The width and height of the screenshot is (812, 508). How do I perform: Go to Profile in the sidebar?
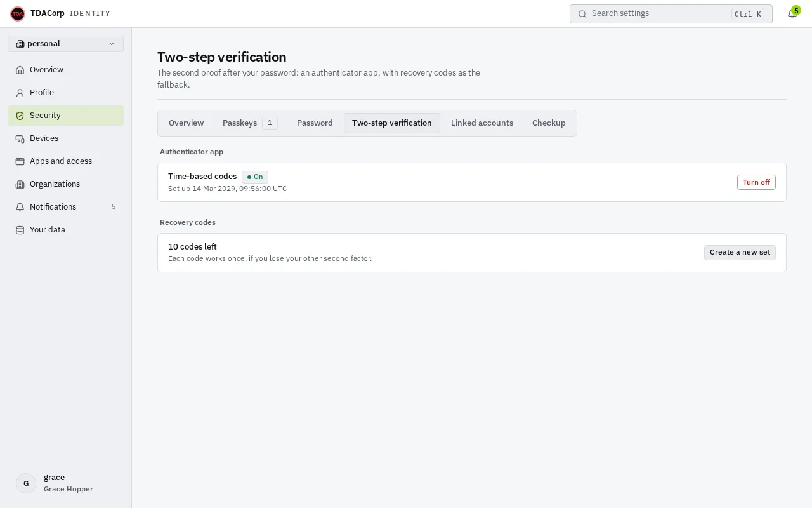[x=66, y=93]
